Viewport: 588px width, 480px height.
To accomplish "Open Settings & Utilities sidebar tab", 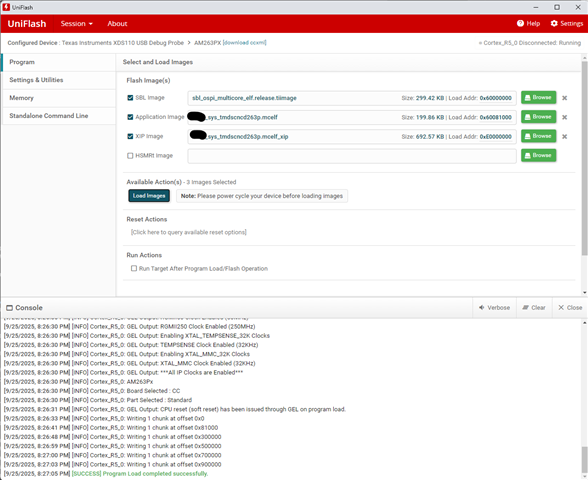I will [59, 80].
